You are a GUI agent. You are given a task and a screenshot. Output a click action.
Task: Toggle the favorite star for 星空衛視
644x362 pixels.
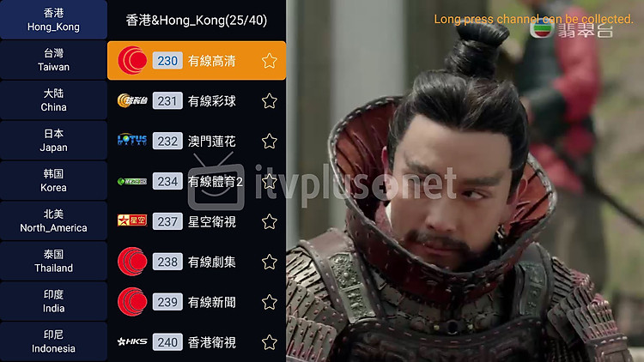click(x=270, y=221)
